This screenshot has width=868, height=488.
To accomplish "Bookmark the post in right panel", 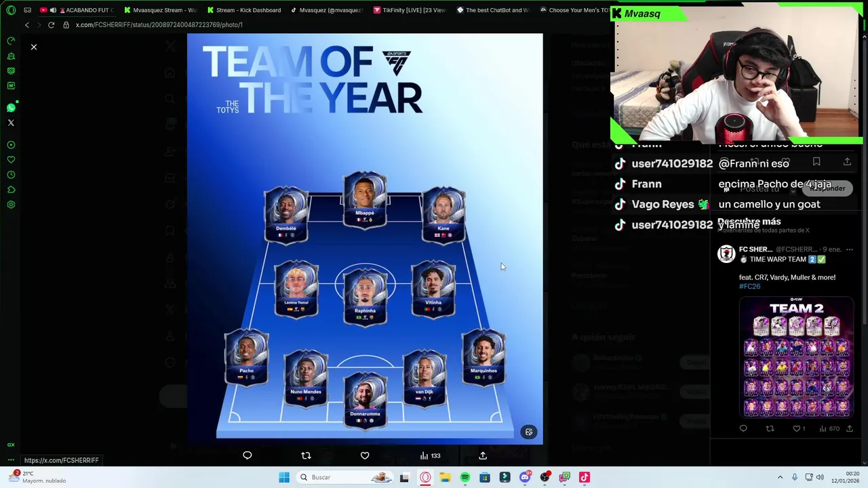I will 816,162.
